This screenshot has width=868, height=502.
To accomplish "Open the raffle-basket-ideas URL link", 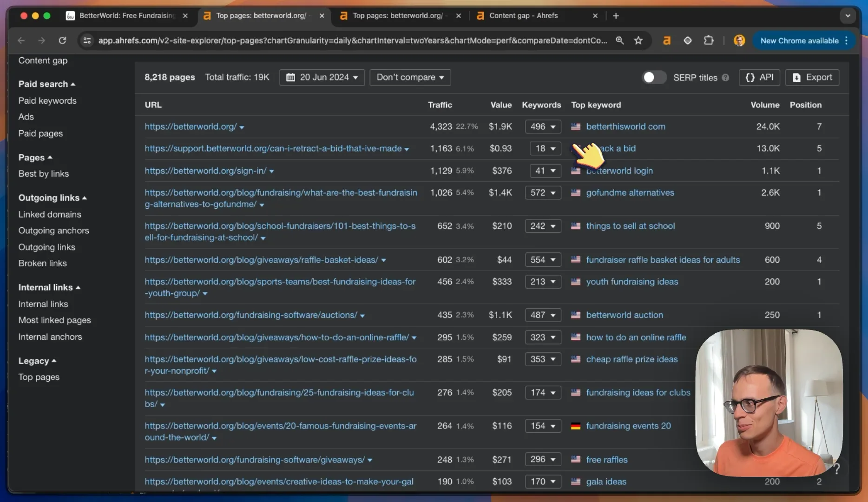I will pos(261,259).
